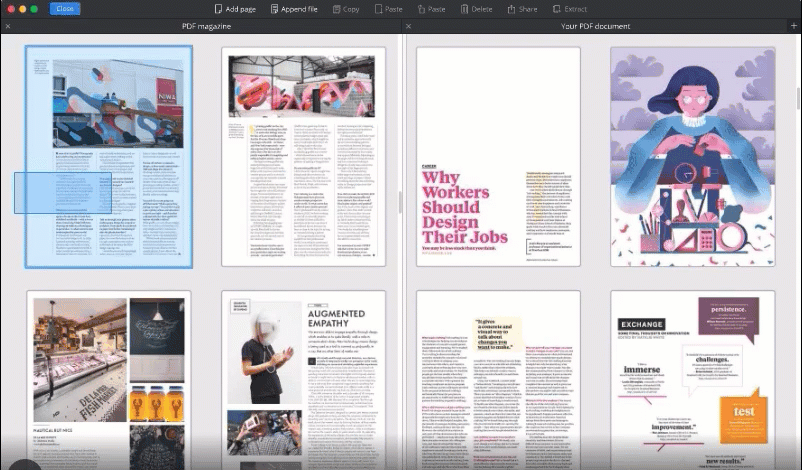Click the macOS green maximize button

34,9
